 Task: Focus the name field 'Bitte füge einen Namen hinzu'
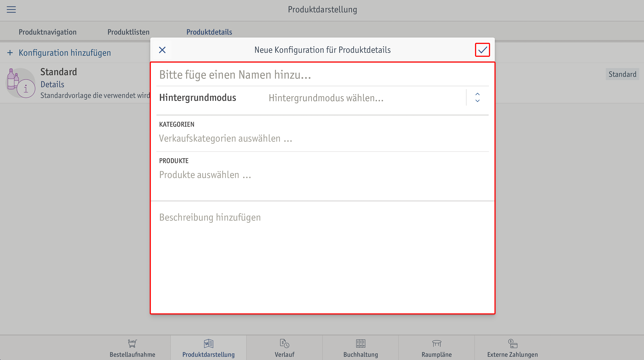click(x=322, y=75)
